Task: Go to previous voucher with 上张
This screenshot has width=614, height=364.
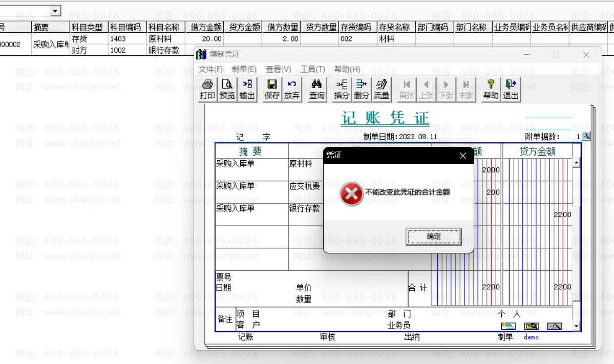Action: click(x=426, y=89)
